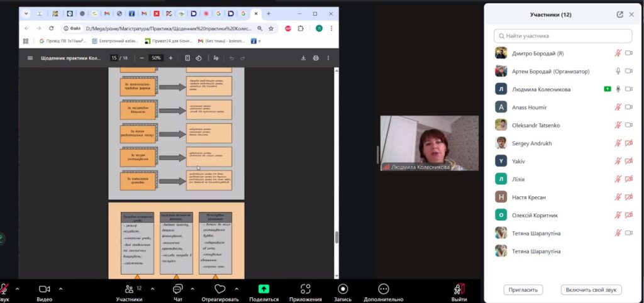
Task: Open the Zoom Chat panel icon
Action: click(177, 289)
